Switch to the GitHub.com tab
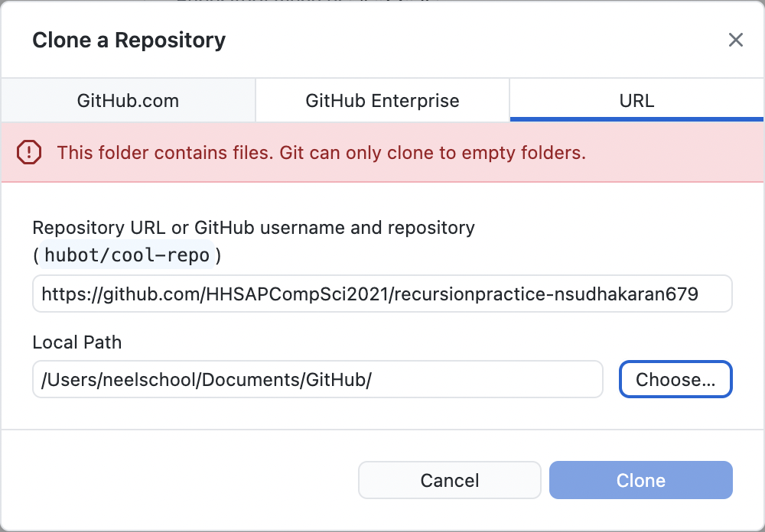This screenshot has height=532, width=765. (x=127, y=100)
